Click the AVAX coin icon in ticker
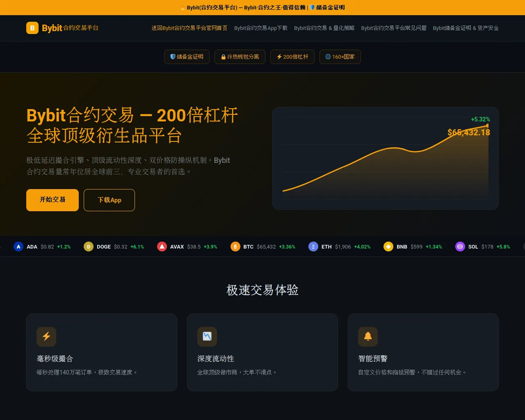This screenshot has width=525, height=420. pos(162,247)
